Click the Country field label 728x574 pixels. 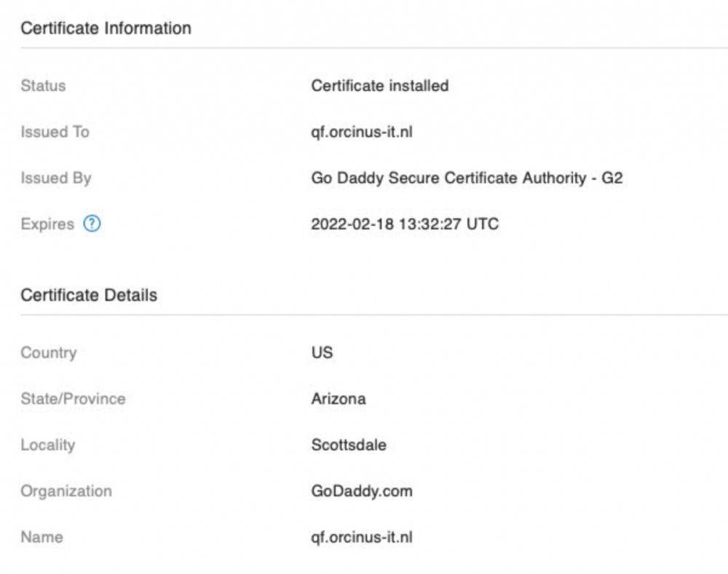pyautogui.click(x=48, y=353)
